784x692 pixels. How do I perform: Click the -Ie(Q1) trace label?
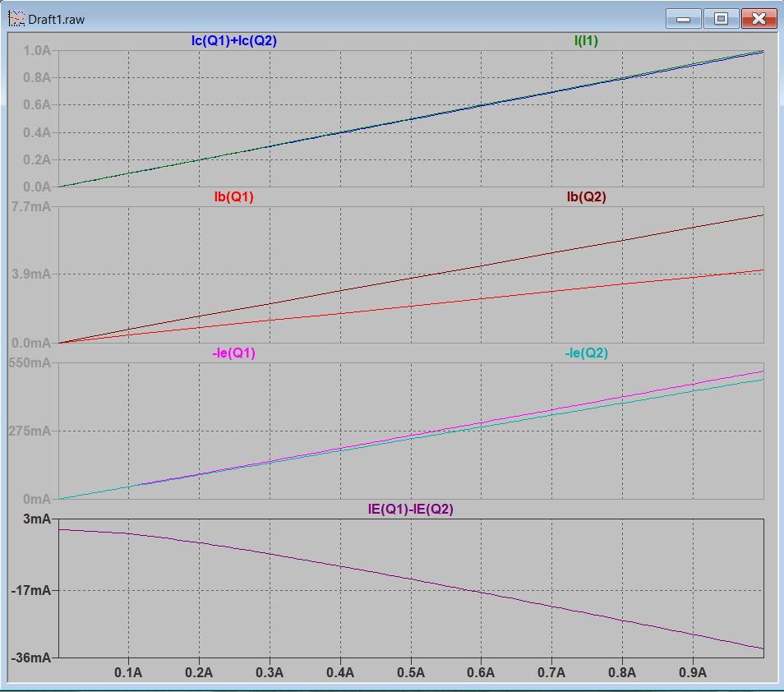click(x=234, y=353)
